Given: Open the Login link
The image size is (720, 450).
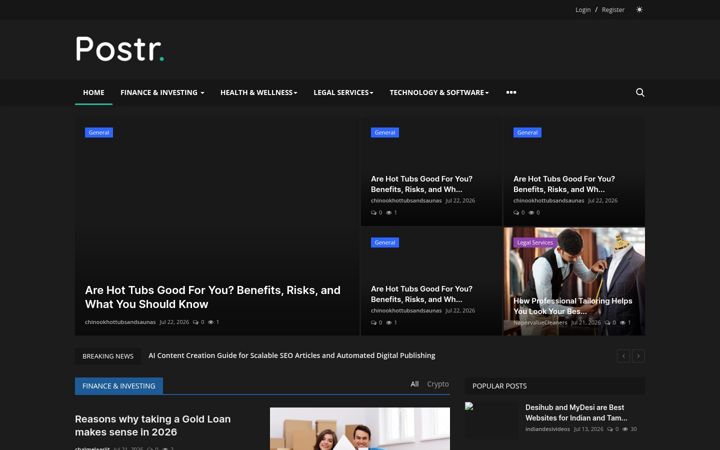Looking at the screenshot, I should 583,10.
